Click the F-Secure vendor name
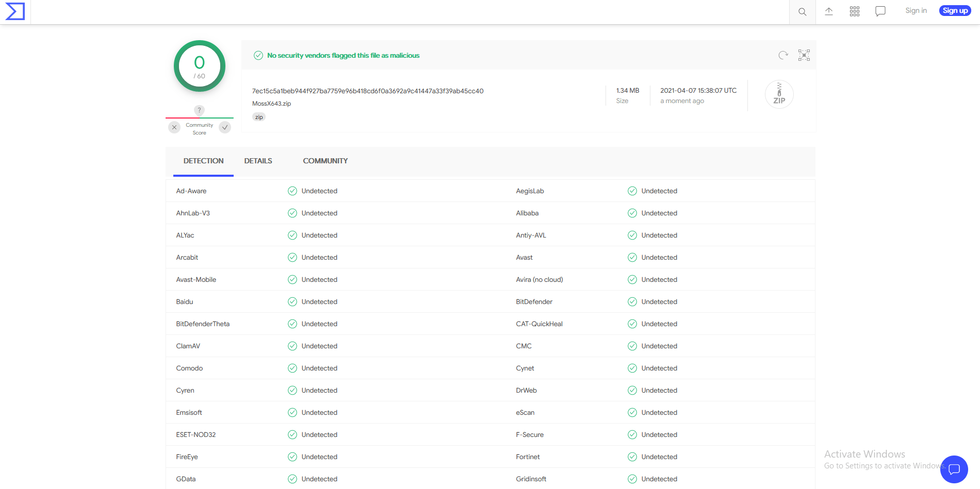 [530, 435]
